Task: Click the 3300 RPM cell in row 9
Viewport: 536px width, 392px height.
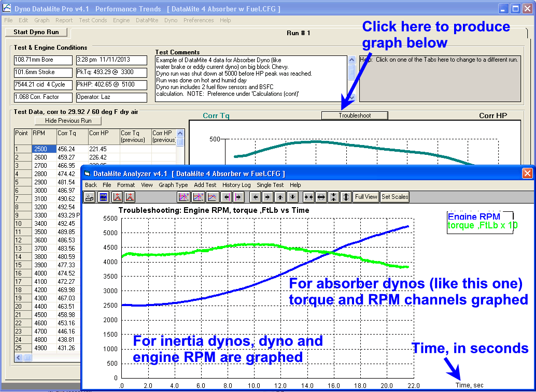Action: point(45,215)
